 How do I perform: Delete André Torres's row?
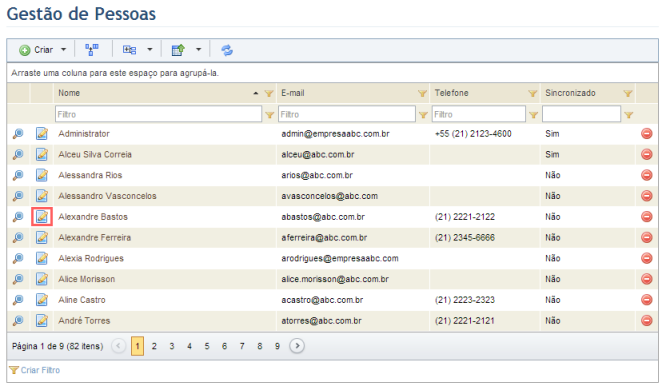click(x=646, y=321)
